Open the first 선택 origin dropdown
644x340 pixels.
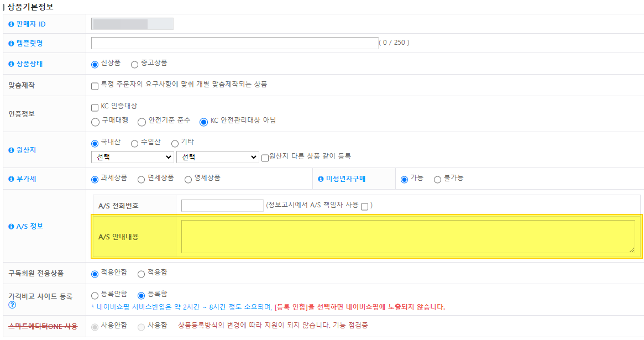click(132, 158)
